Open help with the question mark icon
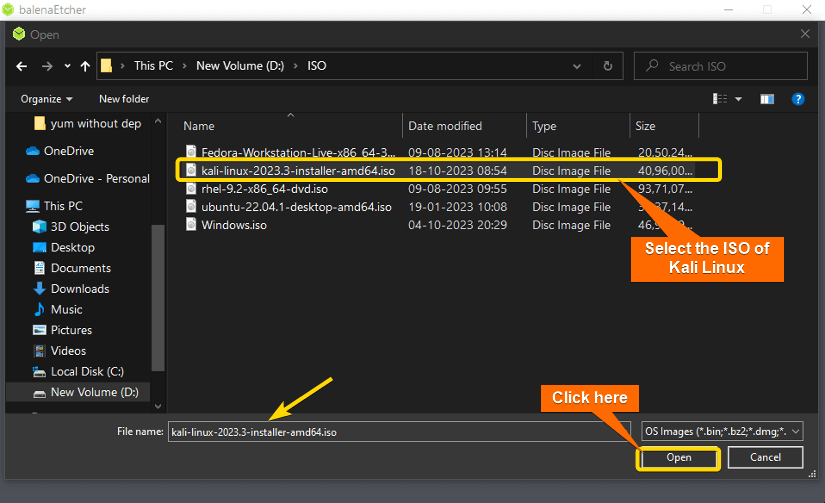This screenshot has width=825, height=503. [x=798, y=99]
